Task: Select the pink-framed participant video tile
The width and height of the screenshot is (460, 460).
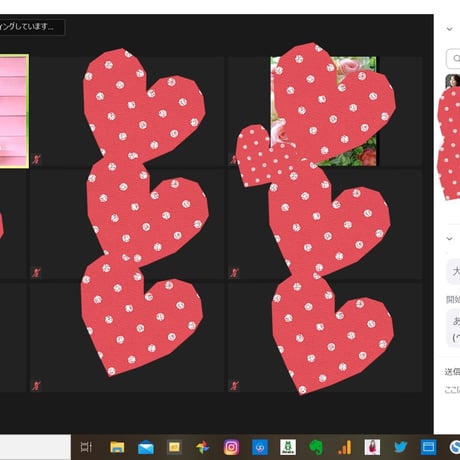Action: tap(14, 111)
